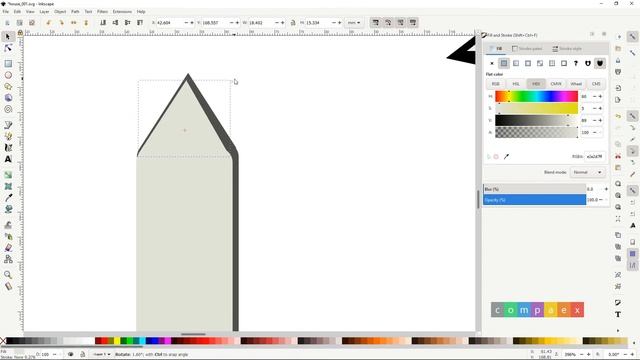This screenshot has width=640, height=360.
Task: Select radial gradient fill type
Action: (528, 63)
